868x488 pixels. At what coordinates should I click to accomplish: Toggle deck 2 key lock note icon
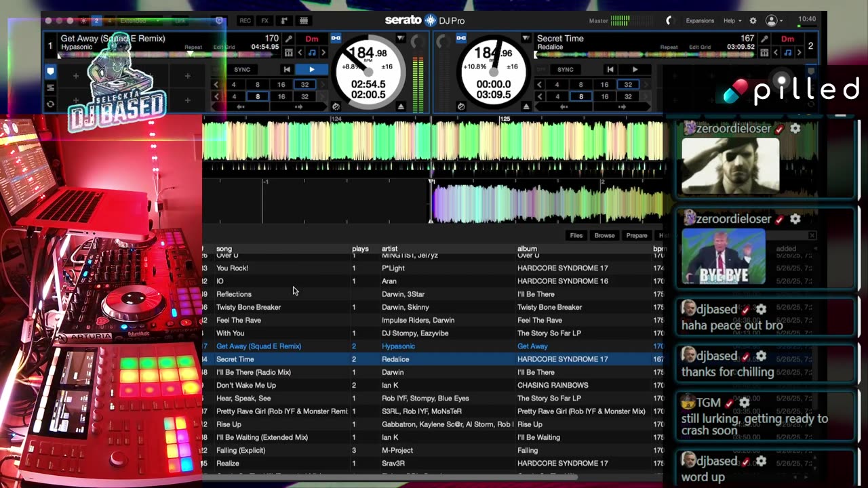point(788,52)
